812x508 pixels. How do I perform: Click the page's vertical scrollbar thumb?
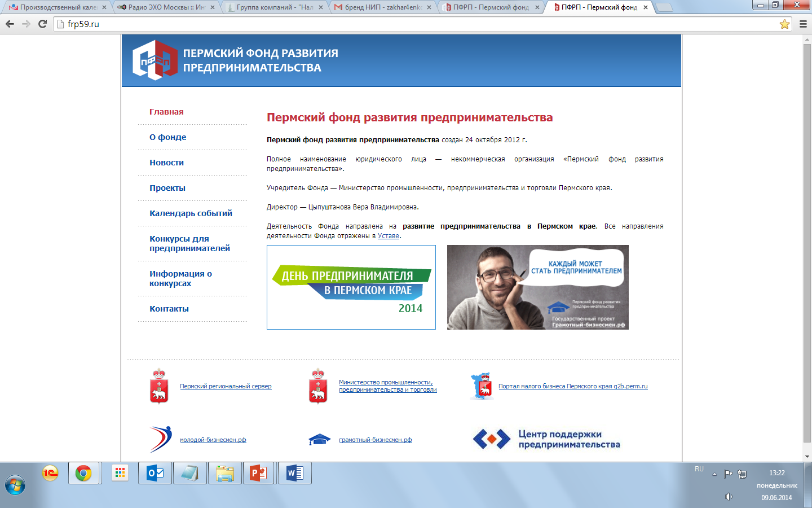tap(807, 243)
